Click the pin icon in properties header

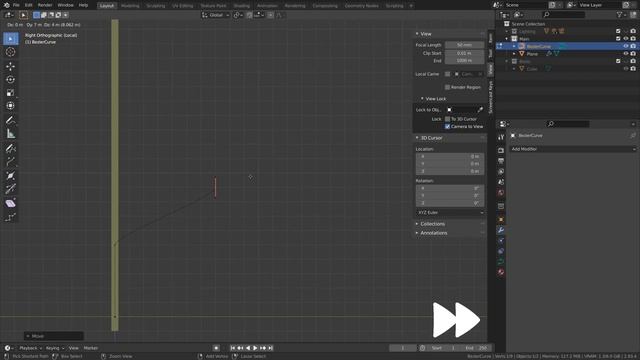633,136
